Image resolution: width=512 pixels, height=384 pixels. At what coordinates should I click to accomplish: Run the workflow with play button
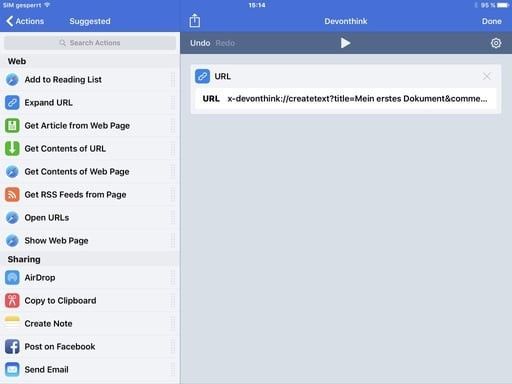point(345,43)
